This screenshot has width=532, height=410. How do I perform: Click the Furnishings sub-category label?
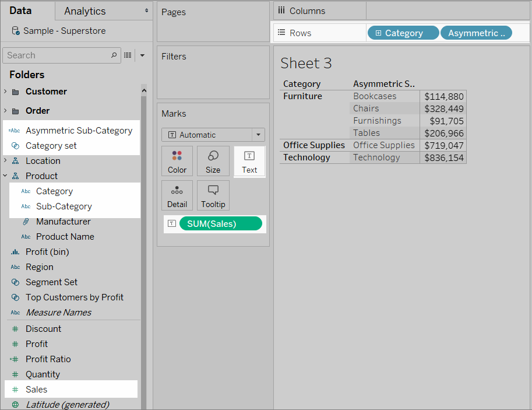point(377,121)
